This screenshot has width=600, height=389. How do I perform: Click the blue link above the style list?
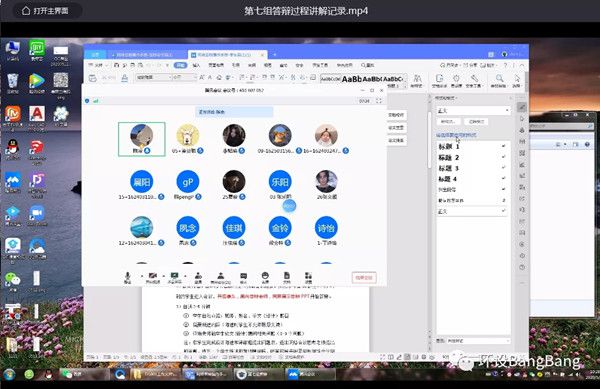pyautogui.click(x=456, y=135)
